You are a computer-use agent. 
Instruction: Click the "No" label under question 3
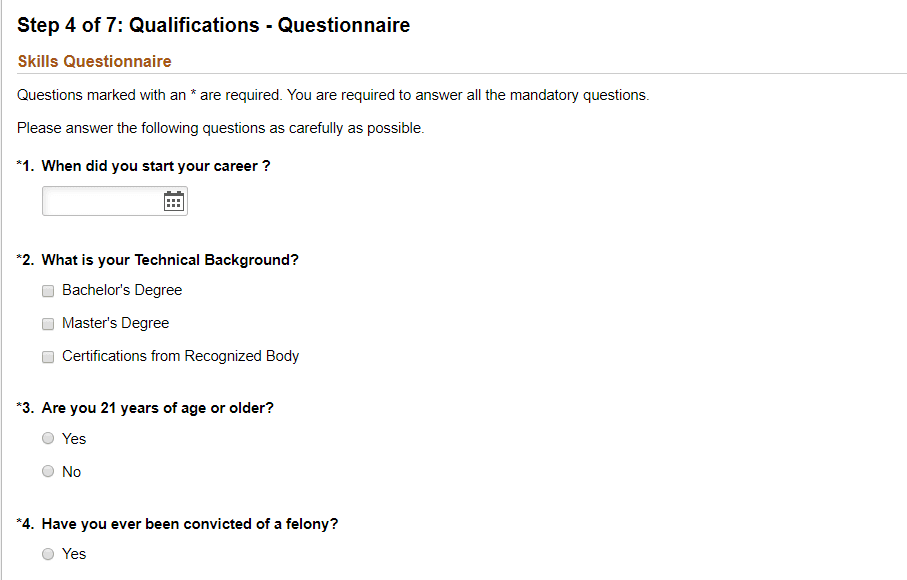[72, 472]
